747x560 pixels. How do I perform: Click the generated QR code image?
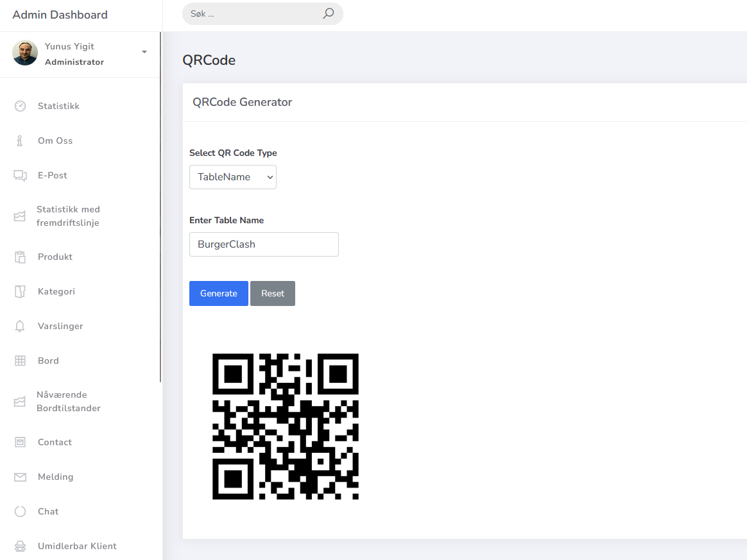coord(285,427)
